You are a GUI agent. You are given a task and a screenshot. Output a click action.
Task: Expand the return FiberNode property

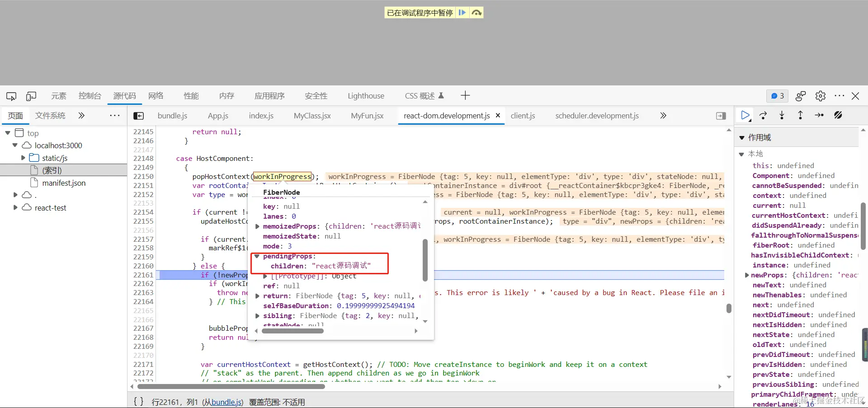[257, 296]
